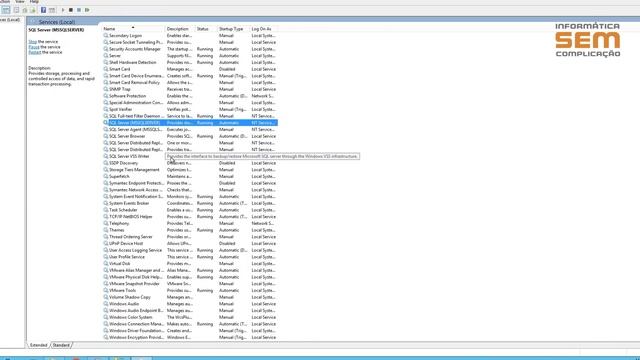Viewport: 640px width, 360px height.
Task: Click the Pause Service toolbar icon
Action: pyautogui.click(x=79, y=10)
